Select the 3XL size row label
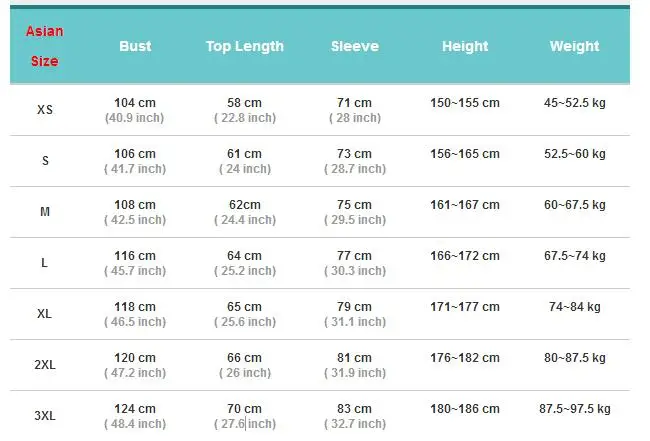This screenshot has width=650, height=441. 45,416
